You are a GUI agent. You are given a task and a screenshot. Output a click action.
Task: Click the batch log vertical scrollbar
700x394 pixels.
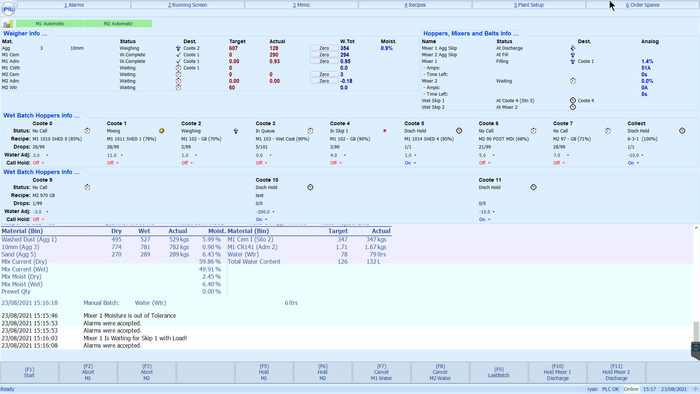coord(696,288)
